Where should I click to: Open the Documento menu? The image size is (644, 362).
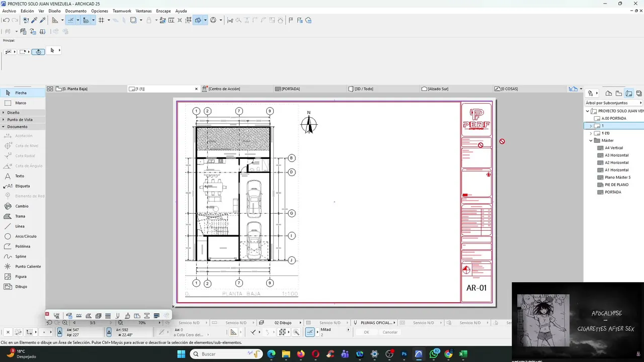tap(76, 11)
